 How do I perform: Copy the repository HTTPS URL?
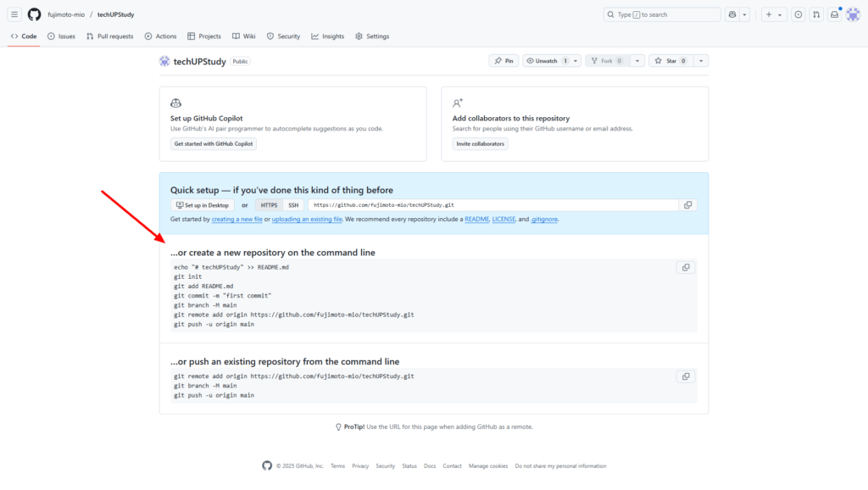click(687, 205)
